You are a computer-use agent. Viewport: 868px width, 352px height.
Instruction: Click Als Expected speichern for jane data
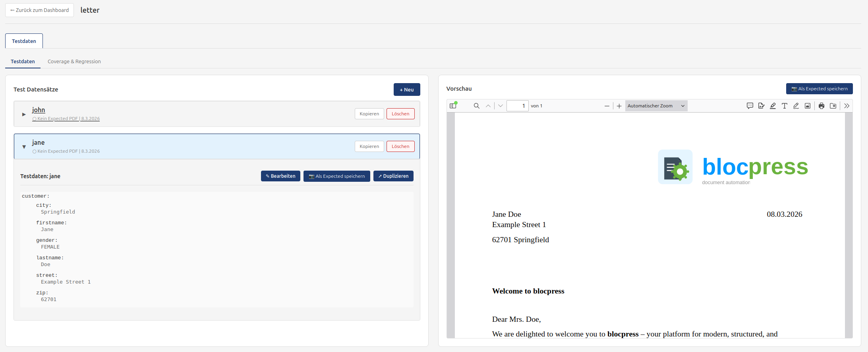tap(337, 176)
